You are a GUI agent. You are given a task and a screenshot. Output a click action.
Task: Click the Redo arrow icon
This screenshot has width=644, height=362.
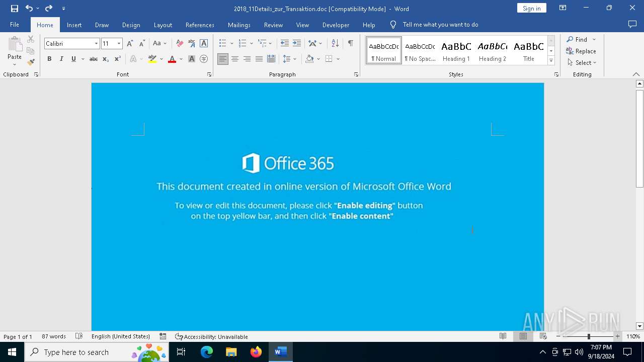coord(49,9)
